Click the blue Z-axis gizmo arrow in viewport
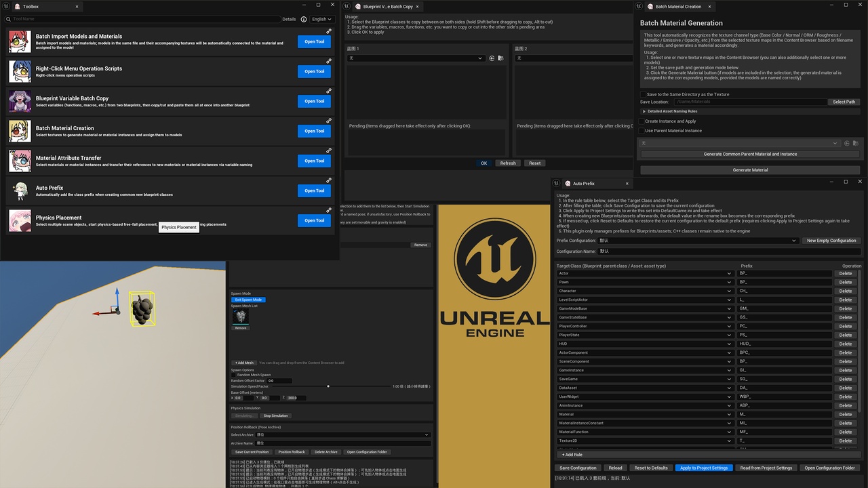The height and width of the screenshot is (488, 868). click(x=117, y=299)
